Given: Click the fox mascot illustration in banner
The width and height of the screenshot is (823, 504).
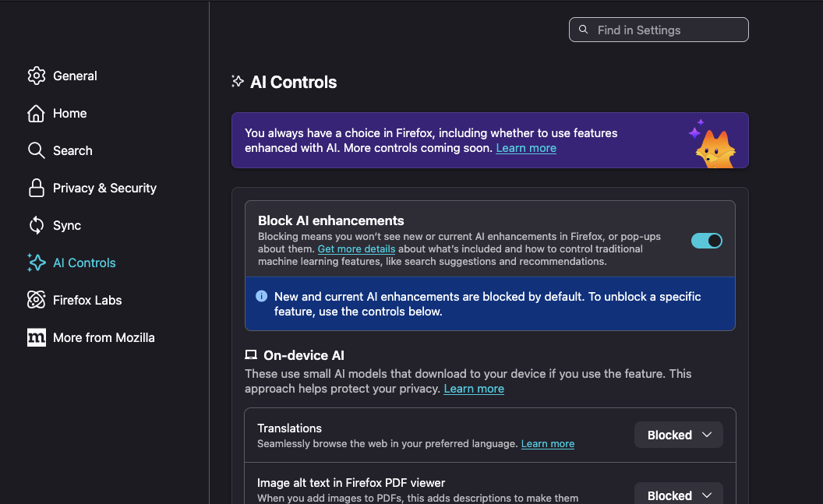Looking at the screenshot, I should (x=712, y=145).
